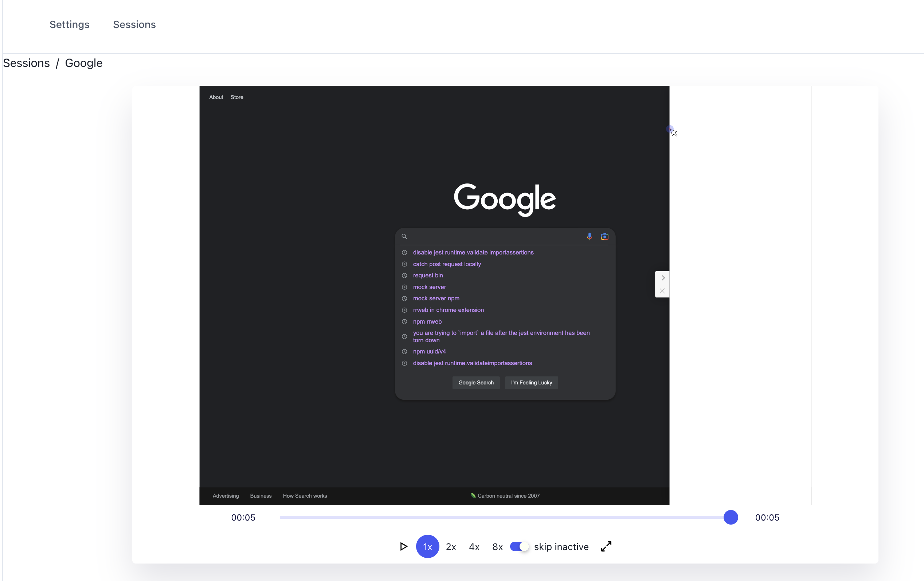Disable the skip inactive toggle
Image resolution: width=924 pixels, height=581 pixels.
(x=520, y=546)
